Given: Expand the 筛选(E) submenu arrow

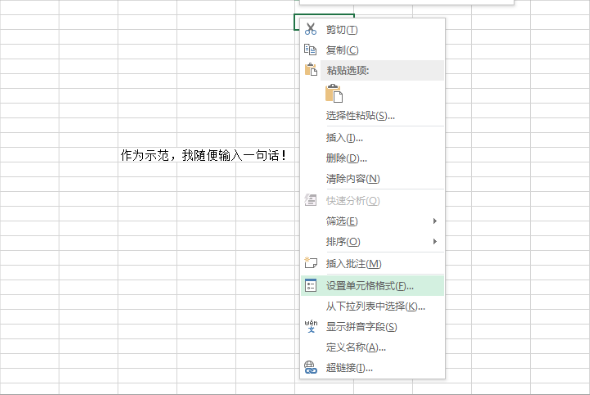Looking at the screenshot, I should coord(435,221).
